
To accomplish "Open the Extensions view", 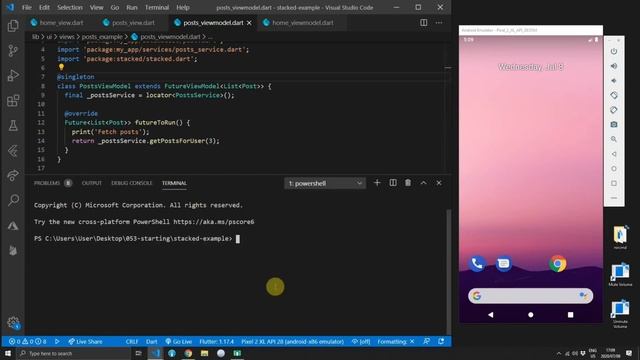I will (13, 100).
